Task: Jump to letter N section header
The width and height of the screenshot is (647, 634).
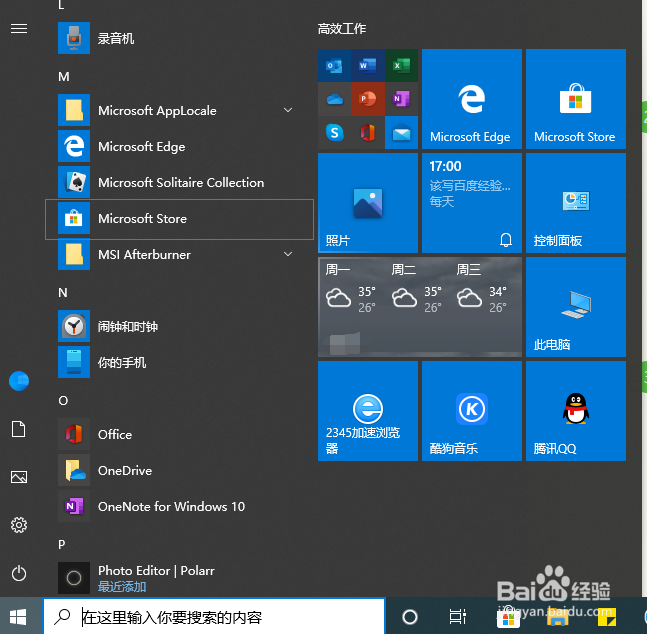Action: (x=63, y=293)
